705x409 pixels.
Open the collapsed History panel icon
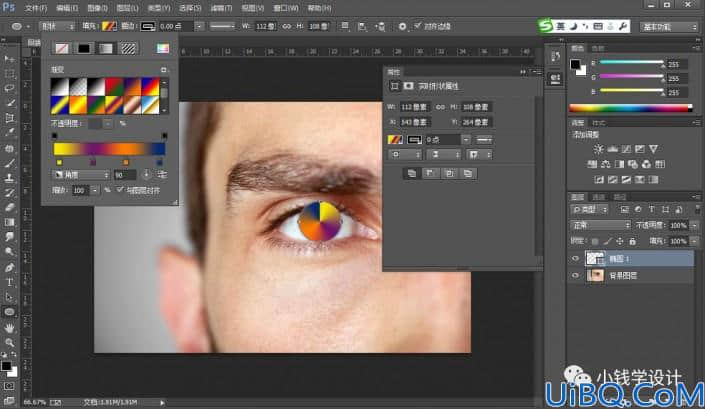(555, 57)
